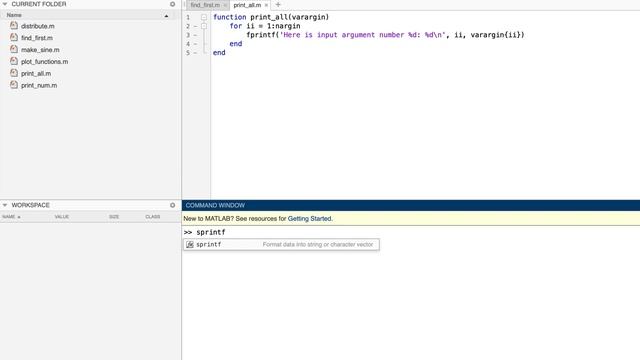The width and height of the screenshot is (640, 360).
Task: Select print_all.m in the file list
Action: click(36, 73)
